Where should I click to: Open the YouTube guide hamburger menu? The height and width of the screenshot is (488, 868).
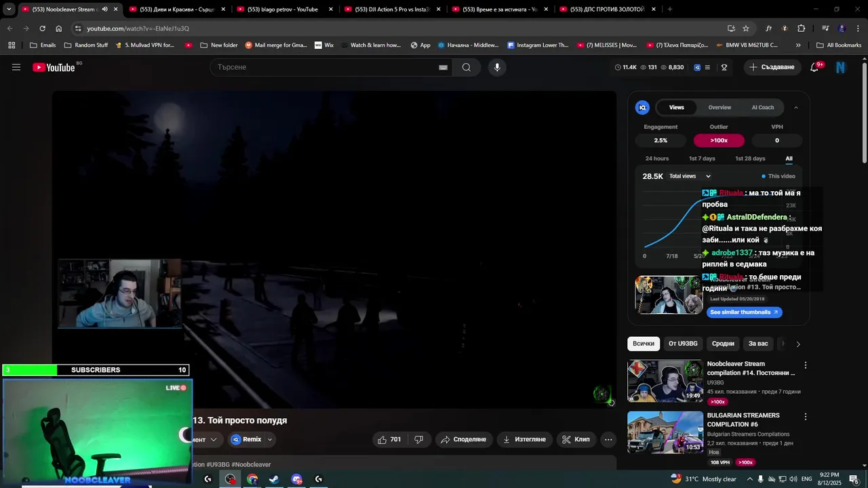(16, 67)
